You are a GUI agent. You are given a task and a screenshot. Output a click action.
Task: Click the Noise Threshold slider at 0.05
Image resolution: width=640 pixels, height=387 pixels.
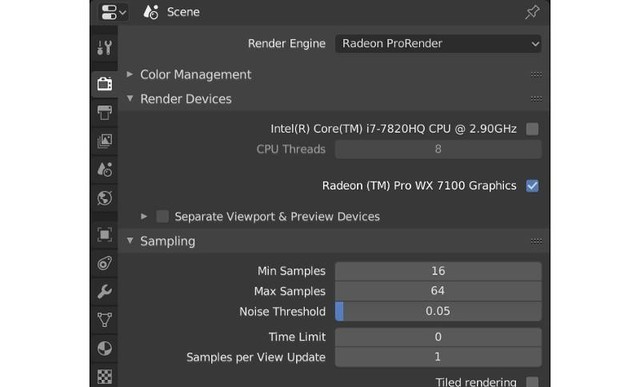tap(438, 311)
